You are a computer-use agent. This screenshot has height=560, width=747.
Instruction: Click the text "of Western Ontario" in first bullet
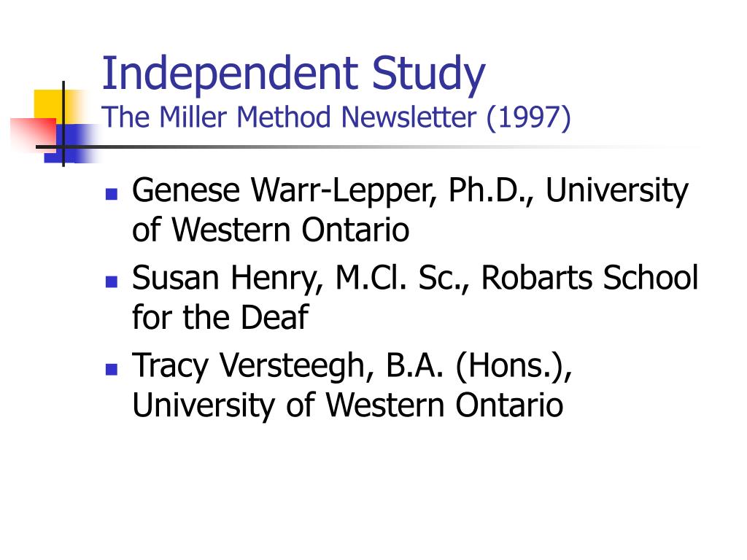click(x=271, y=230)
